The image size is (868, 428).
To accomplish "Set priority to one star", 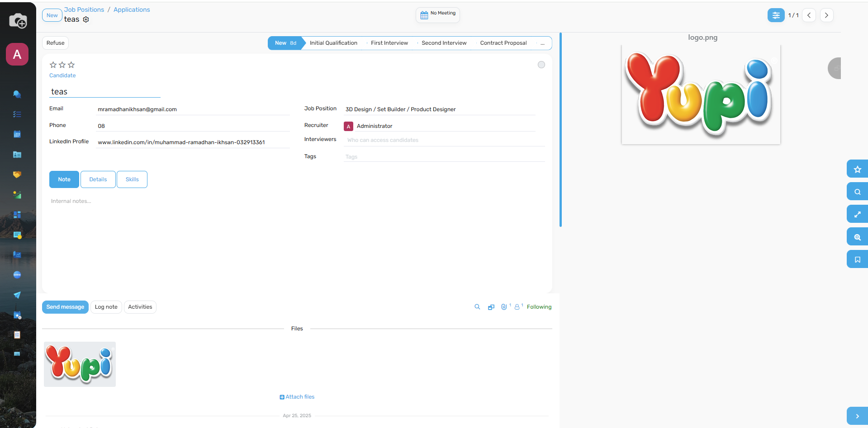I will pyautogui.click(x=53, y=65).
